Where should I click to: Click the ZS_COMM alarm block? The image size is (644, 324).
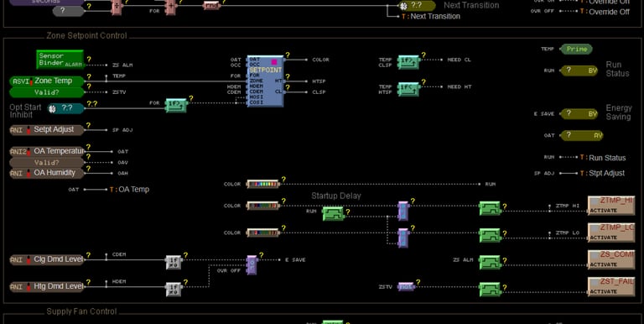pos(611,260)
